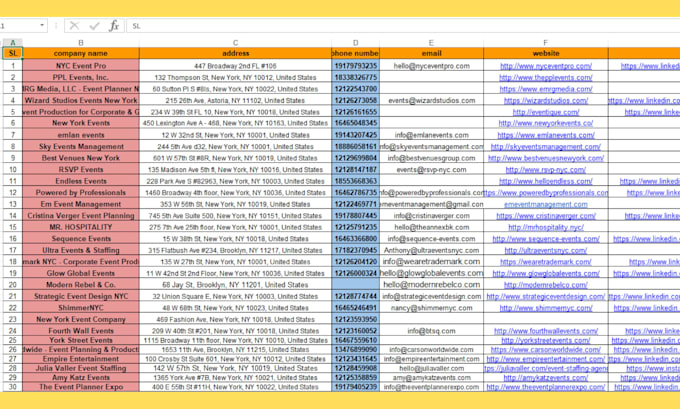Select address 469 Fashion Ave cell

pyautogui.click(x=235, y=319)
